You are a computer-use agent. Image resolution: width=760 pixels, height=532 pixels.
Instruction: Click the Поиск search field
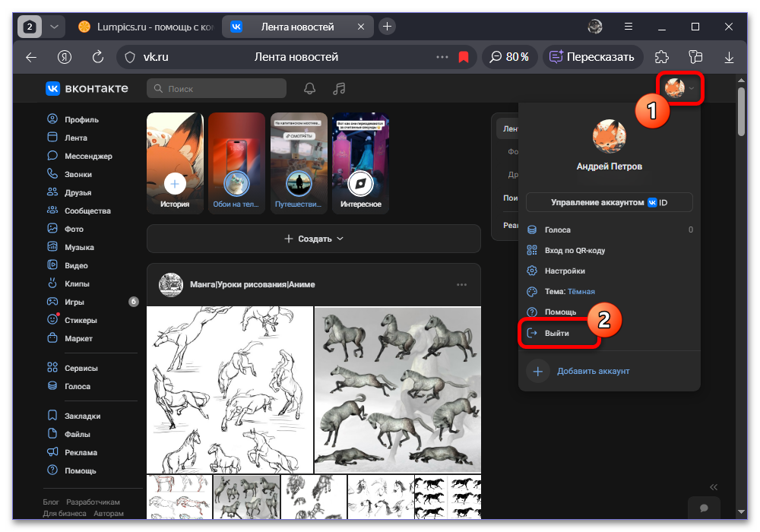point(217,89)
